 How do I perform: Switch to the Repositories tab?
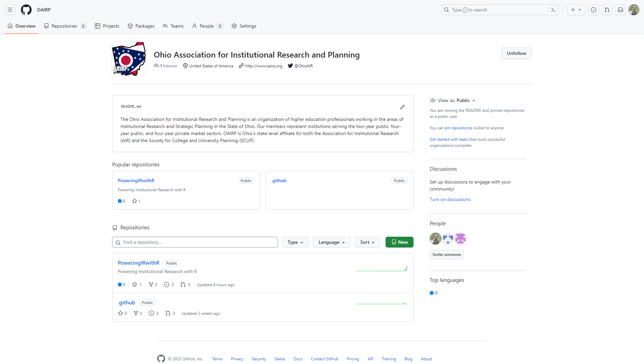pyautogui.click(x=65, y=26)
